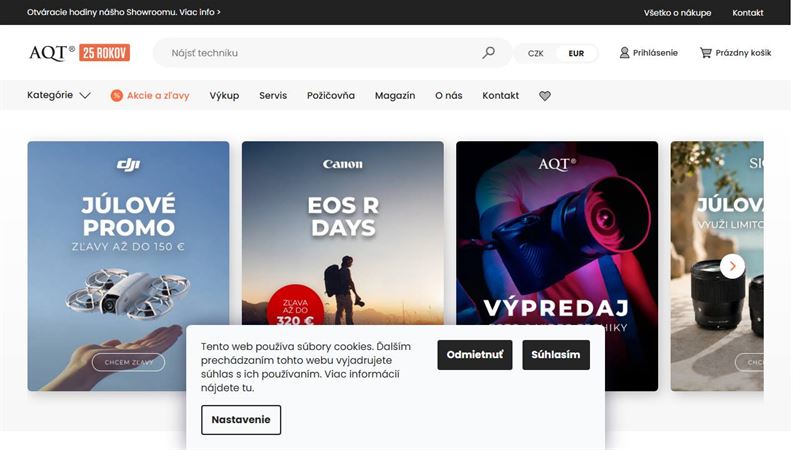Reject cookies with Odmietnuť button

474,355
